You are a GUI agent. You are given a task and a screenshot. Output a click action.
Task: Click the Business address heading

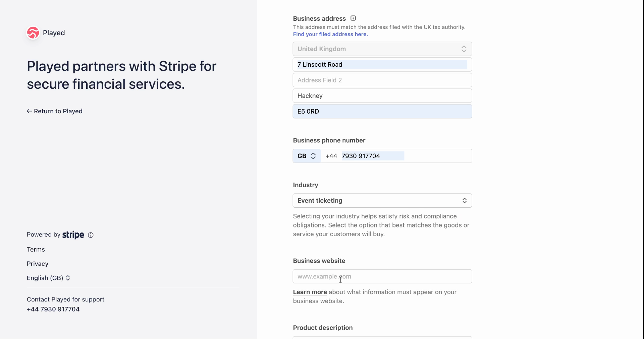click(319, 19)
